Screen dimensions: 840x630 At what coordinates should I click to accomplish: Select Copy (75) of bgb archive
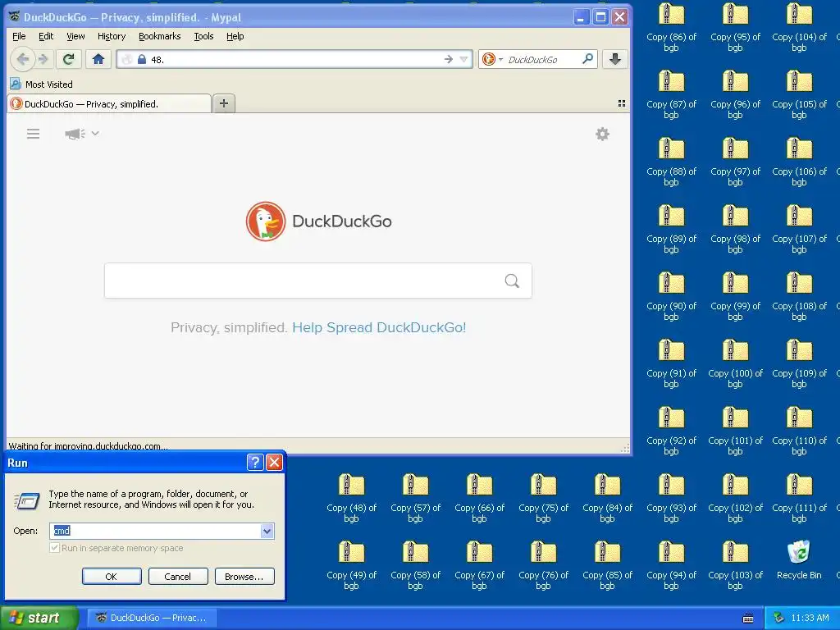point(543,498)
